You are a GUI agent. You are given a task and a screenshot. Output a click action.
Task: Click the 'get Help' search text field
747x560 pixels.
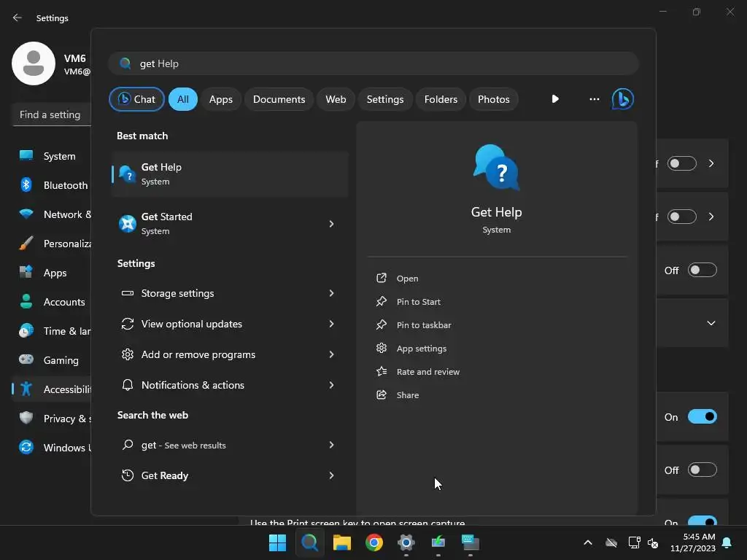[x=373, y=63]
